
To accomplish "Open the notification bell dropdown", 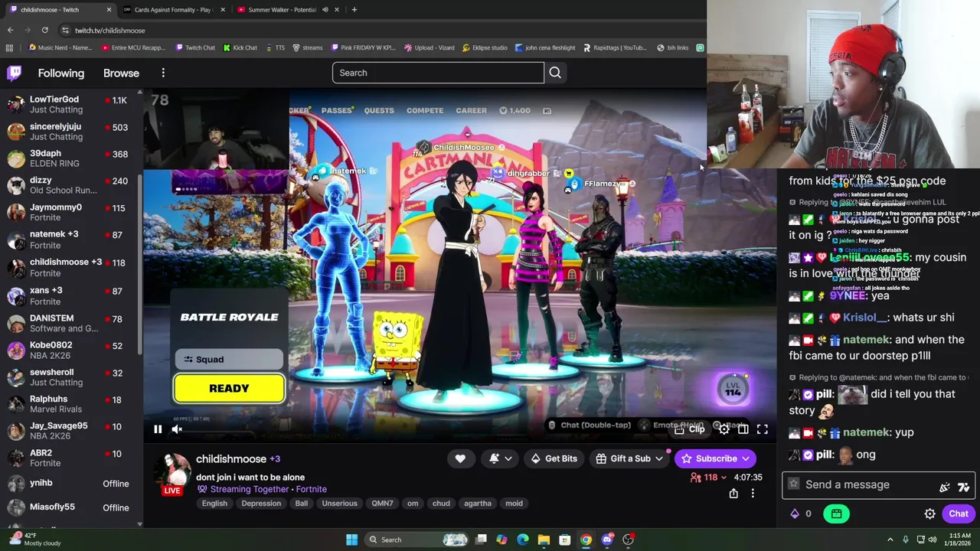I will coord(500,458).
